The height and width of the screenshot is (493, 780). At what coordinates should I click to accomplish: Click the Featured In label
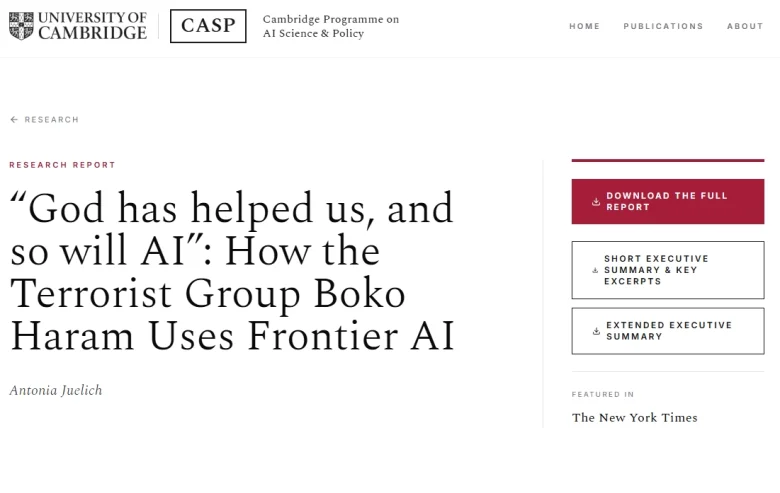click(x=603, y=394)
